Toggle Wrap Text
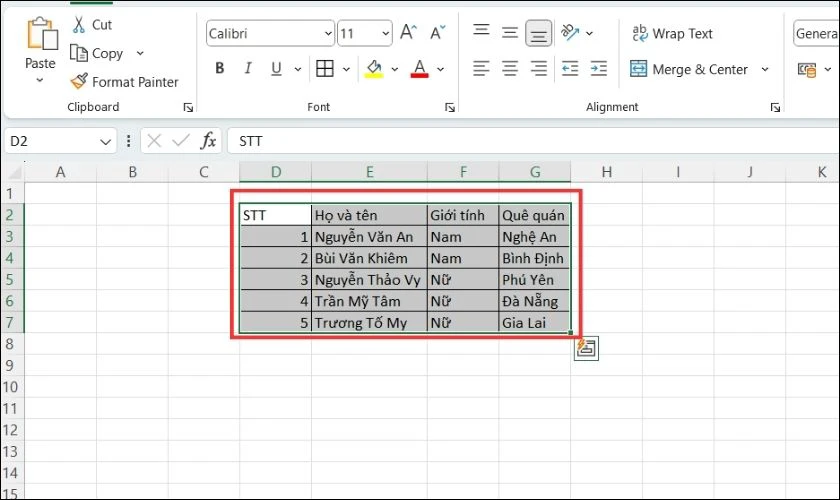 672,33
